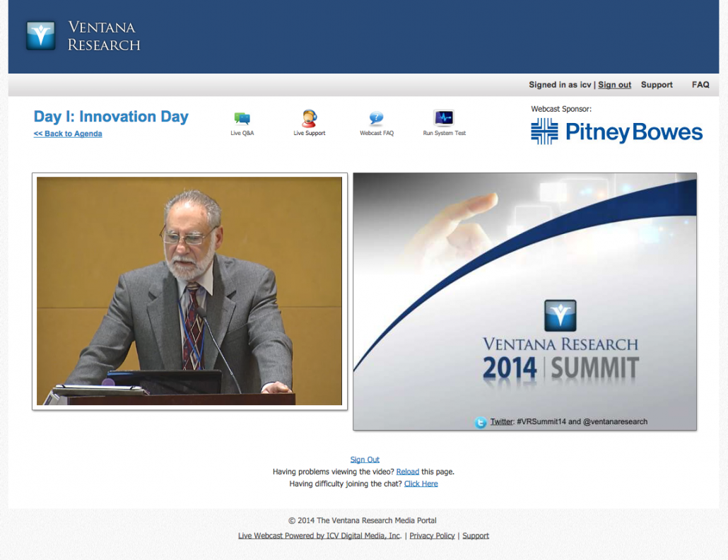Open the Support link in the footer

point(476,535)
